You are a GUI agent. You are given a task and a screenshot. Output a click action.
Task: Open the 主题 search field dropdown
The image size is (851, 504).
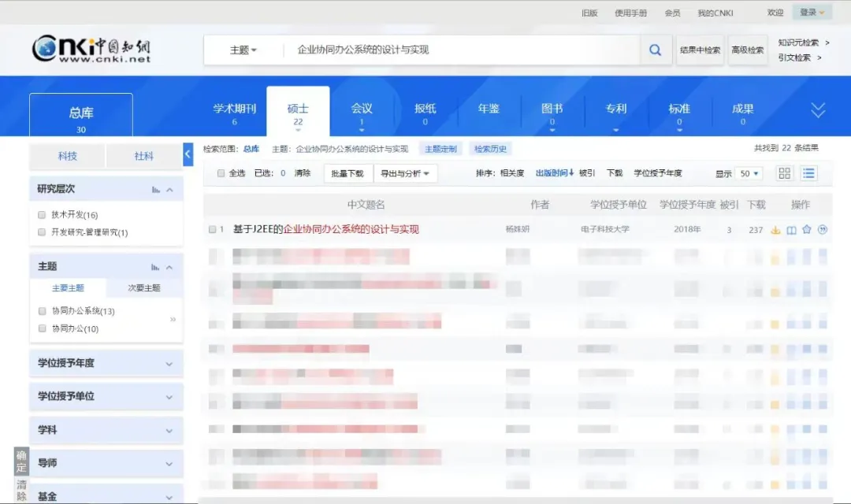point(243,50)
